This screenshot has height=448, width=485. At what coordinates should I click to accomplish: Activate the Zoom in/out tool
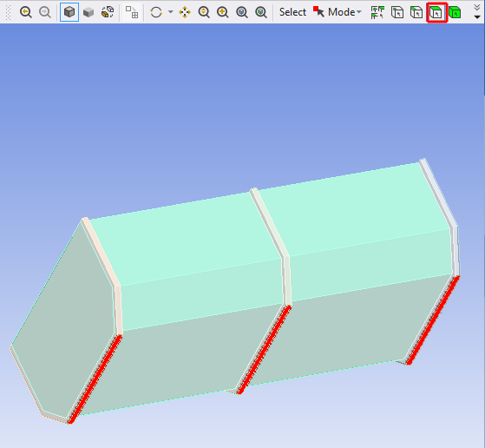(204, 12)
